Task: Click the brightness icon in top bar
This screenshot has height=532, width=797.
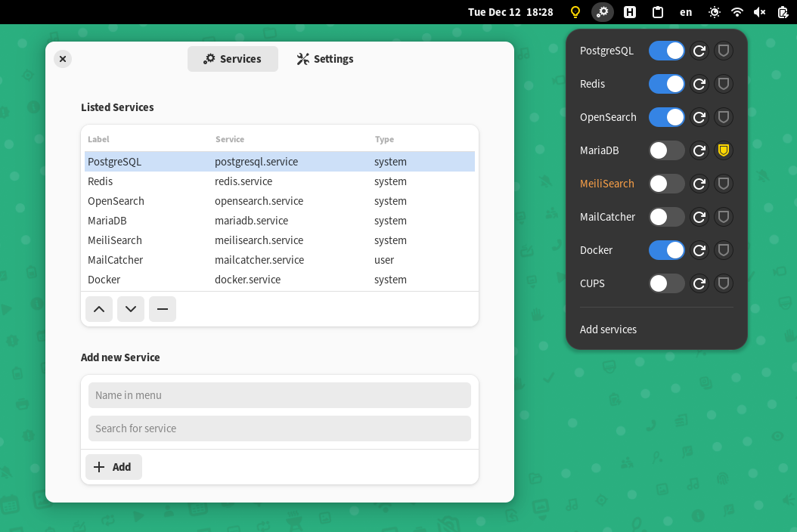Action: [x=714, y=12]
